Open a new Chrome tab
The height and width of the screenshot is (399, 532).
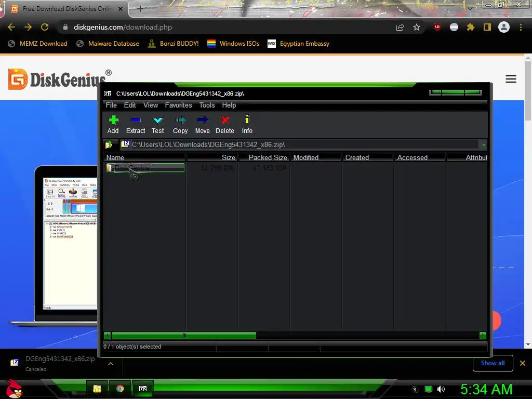[140, 9]
